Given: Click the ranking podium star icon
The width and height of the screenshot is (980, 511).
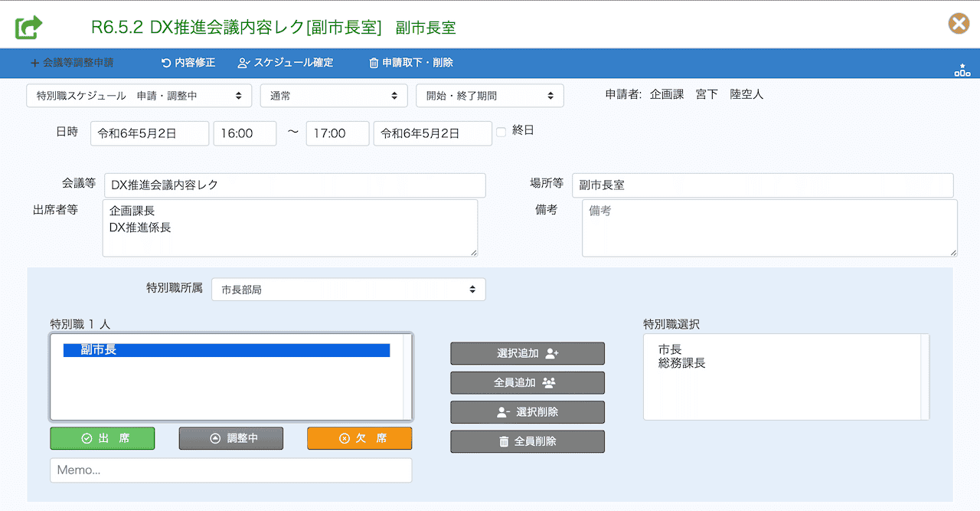Looking at the screenshot, I should tap(962, 70).
